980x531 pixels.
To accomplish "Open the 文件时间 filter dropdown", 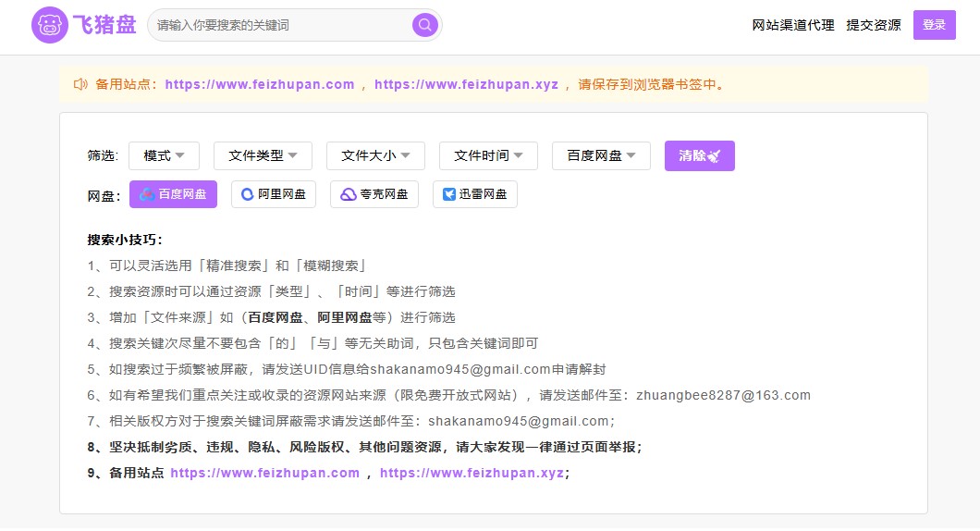I will pyautogui.click(x=488, y=155).
